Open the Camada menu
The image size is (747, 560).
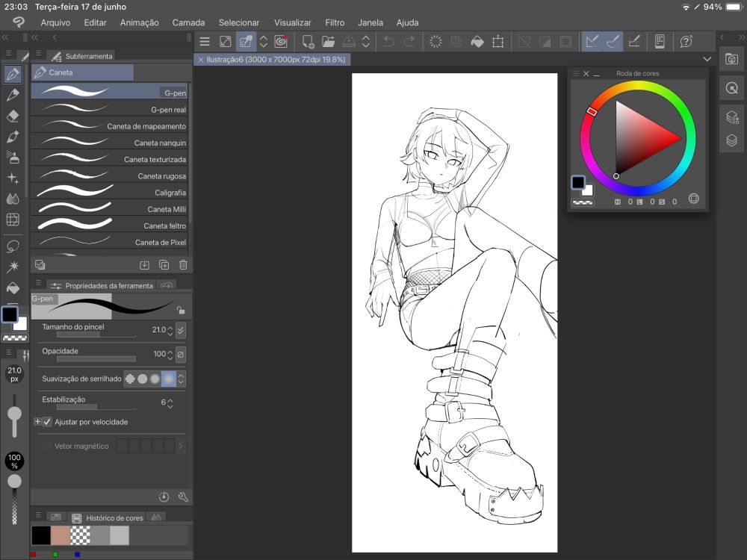[x=188, y=22]
